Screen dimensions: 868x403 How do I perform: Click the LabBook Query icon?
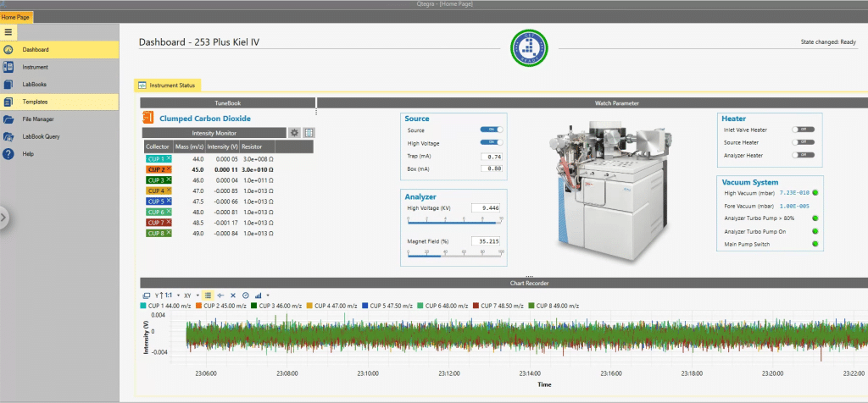point(8,136)
